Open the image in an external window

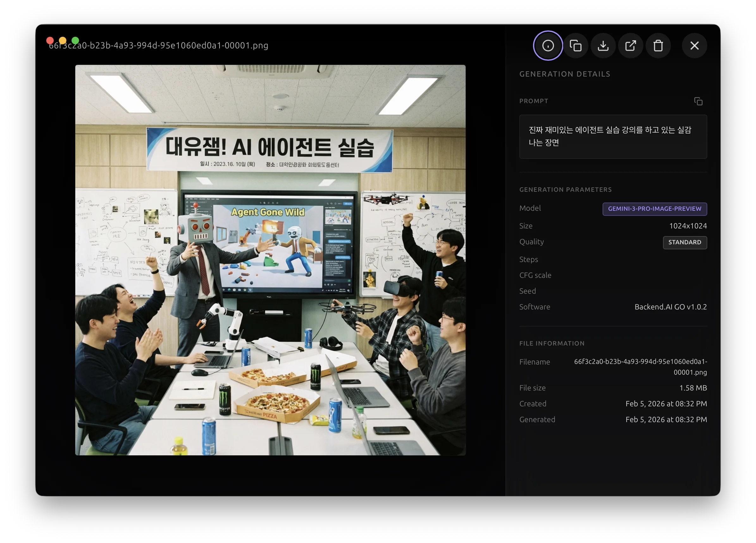(631, 45)
